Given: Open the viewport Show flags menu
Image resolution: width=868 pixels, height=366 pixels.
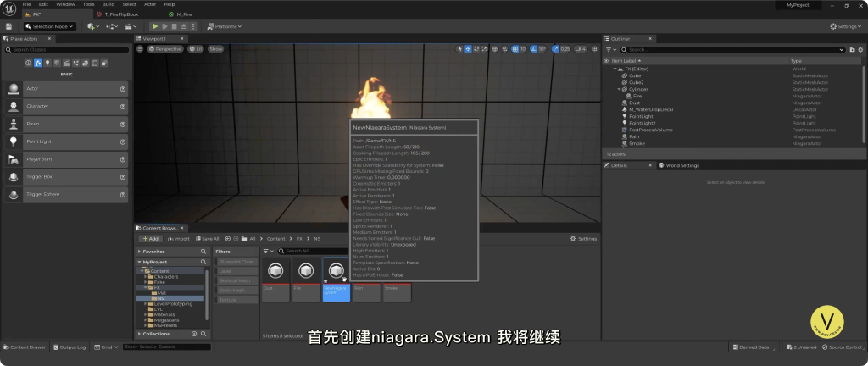Looking at the screenshot, I should click(x=215, y=48).
